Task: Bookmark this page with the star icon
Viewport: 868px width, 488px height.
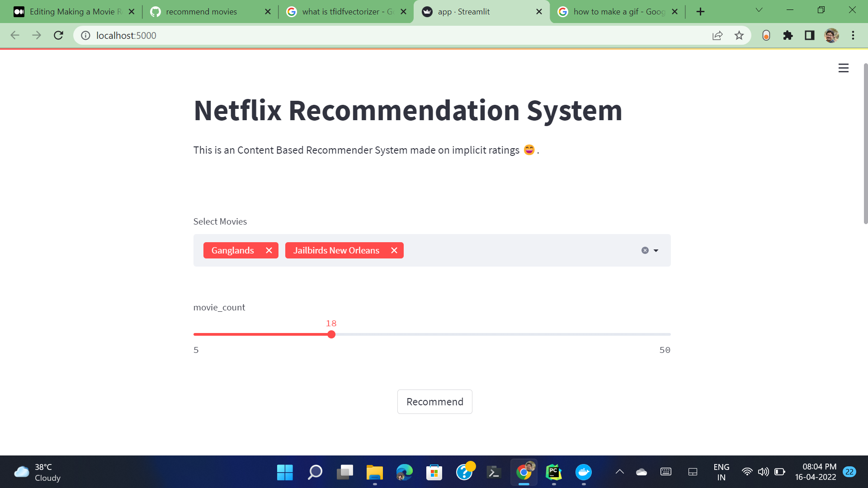Action: (739, 35)
